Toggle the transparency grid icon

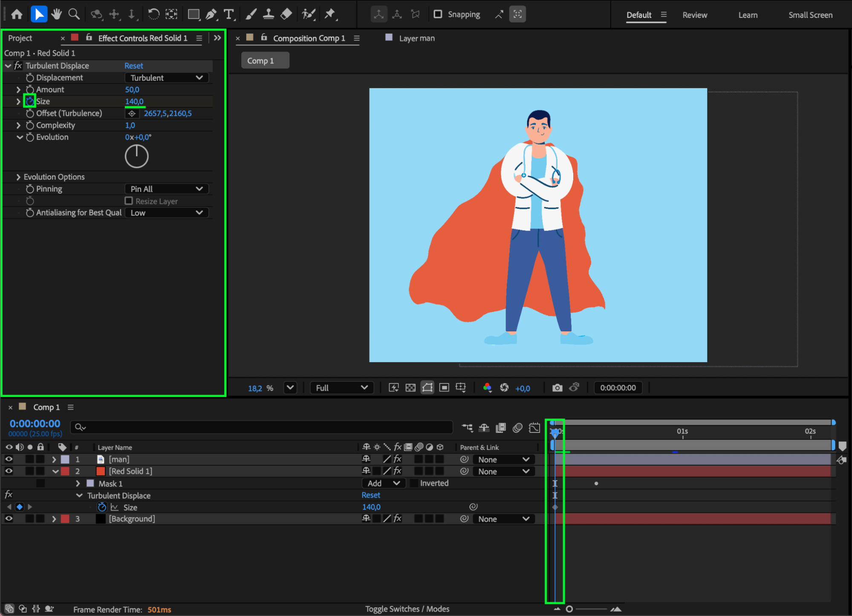tap(410, 388)
